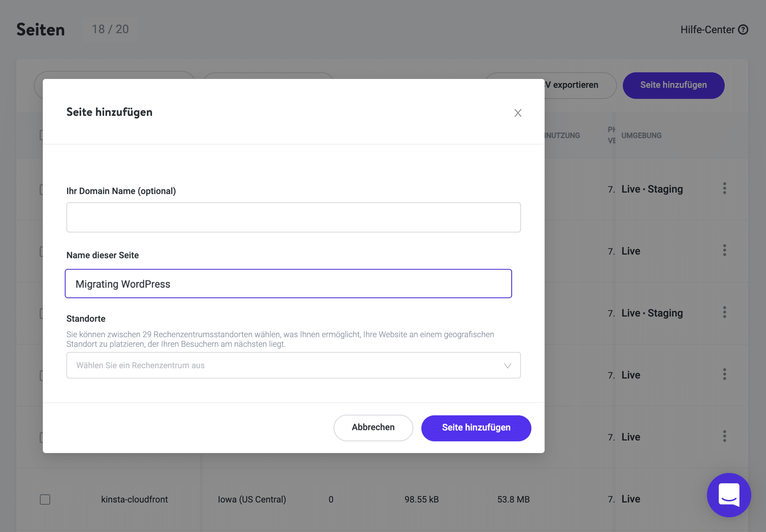Viewport: 766px width, 532px height.
Task: Click the Abbrechen button
Action: (x=373, y=428)
